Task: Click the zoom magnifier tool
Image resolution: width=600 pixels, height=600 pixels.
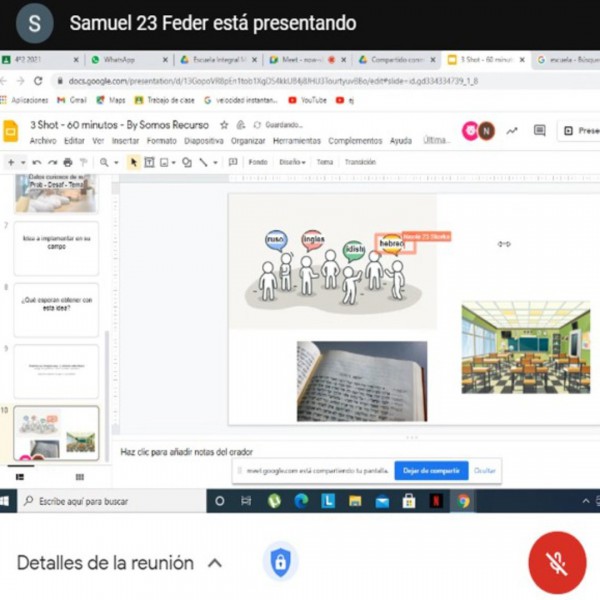Action: (104, 162)
